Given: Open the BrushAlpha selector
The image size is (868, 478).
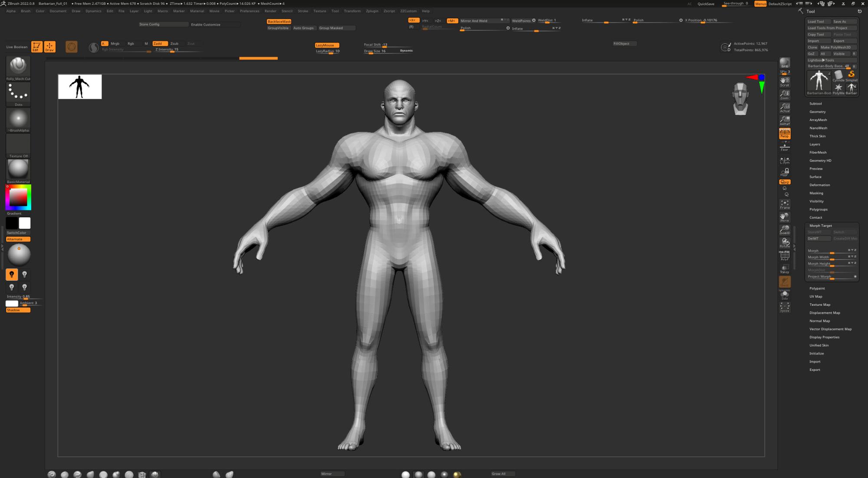Looking at the screenshot, I should pyautogui.click(x=18, y=120).
